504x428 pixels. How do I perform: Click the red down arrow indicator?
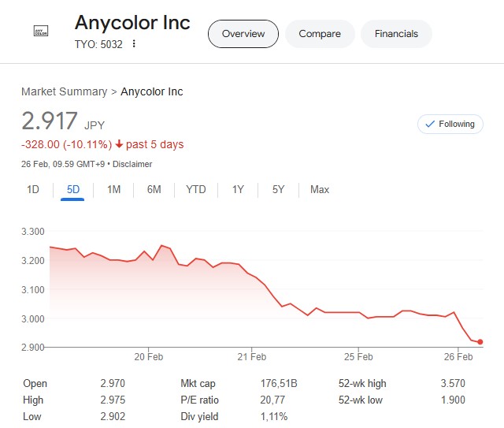click(x=119, y=143)
